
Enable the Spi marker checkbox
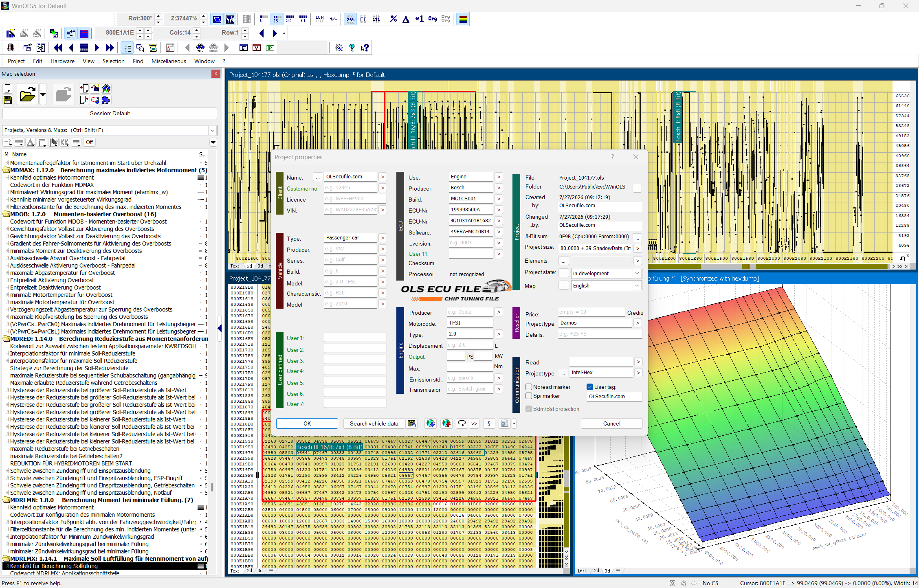(529, 396)
